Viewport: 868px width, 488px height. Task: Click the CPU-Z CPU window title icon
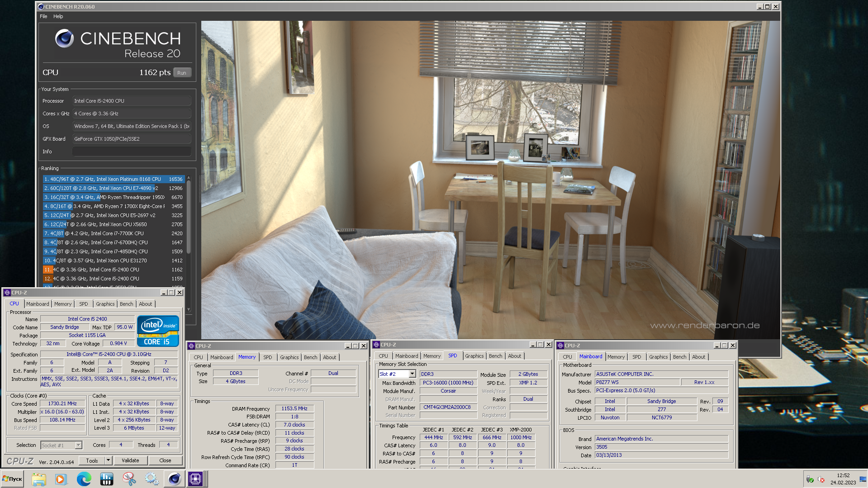click(7, 293)
